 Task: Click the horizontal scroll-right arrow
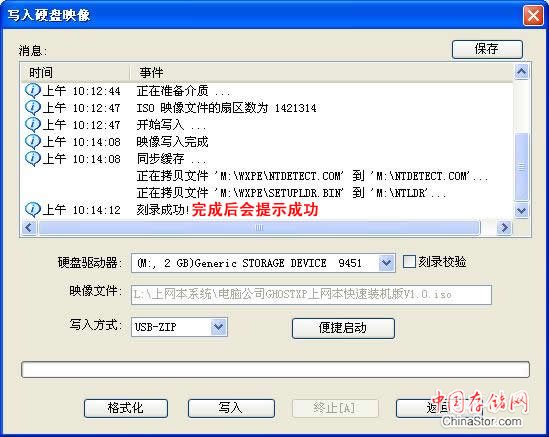pyautogui.click(x=504, y=228)
